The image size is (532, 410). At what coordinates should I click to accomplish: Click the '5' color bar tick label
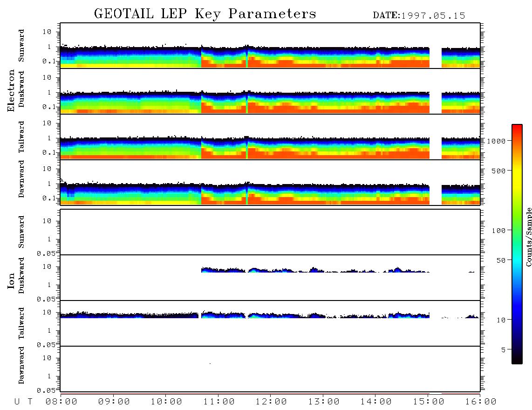coord(504,350)
